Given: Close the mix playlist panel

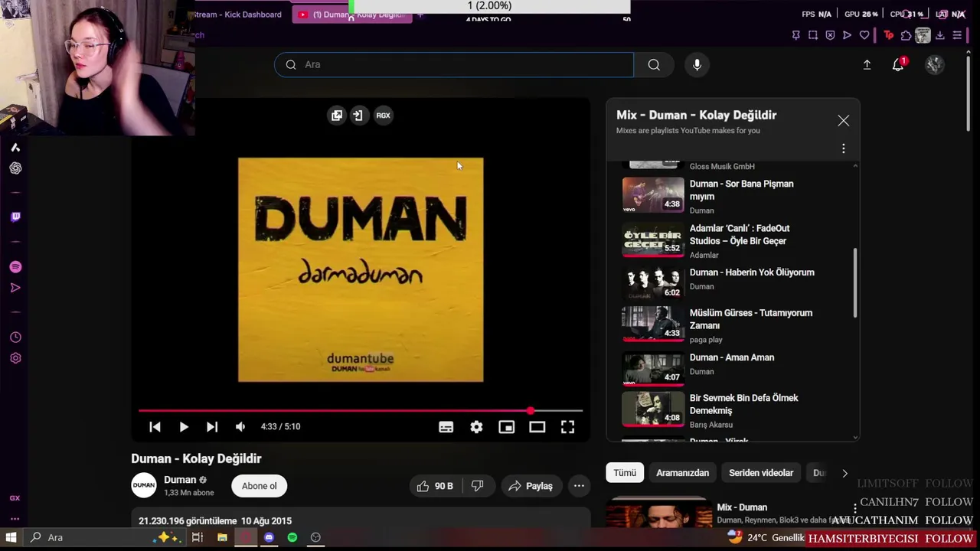Looking at the screenshot, I should [x=844, y=121].
